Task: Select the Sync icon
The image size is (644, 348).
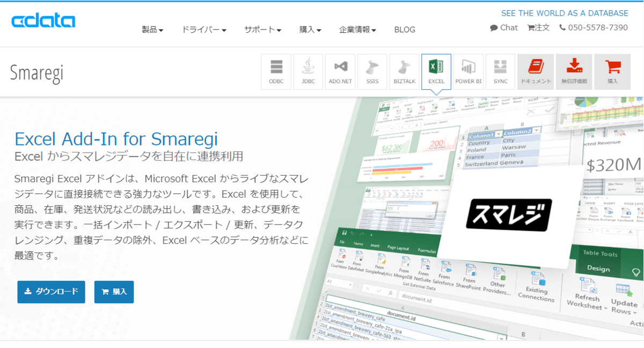Action: tap(500, 72)
